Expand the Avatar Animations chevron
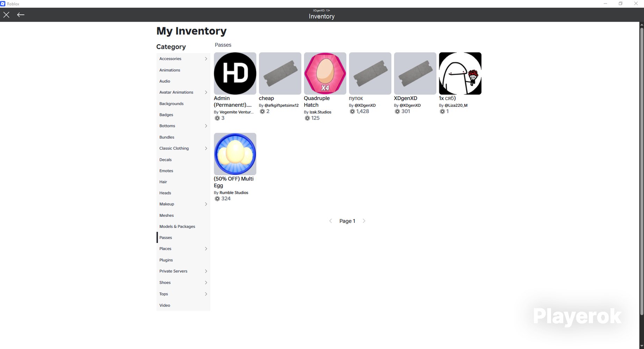Viewport: 644px width, 349px height. (206, 92)
